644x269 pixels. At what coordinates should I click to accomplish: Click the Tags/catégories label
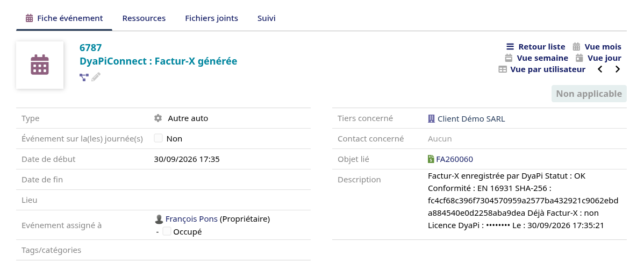[52, 250]
